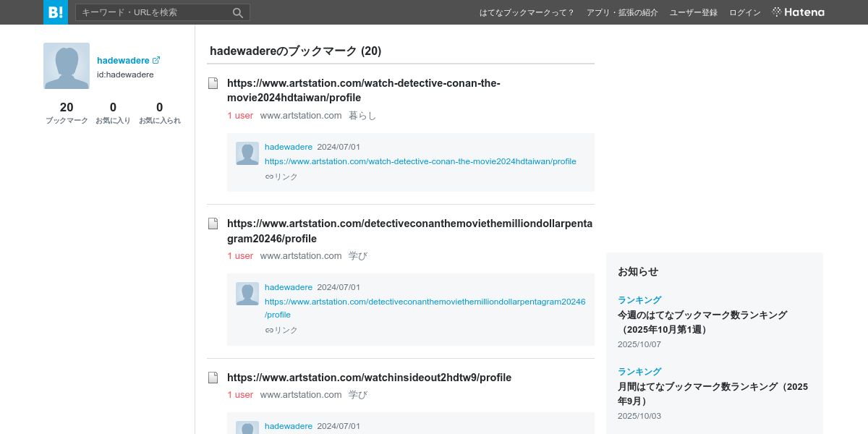Image resolution: width=868 pixels, height=434 pixels.
Task: Click the リンク permalink under the detectiveconanthemovie comment
Action: (x=281, y=330)
